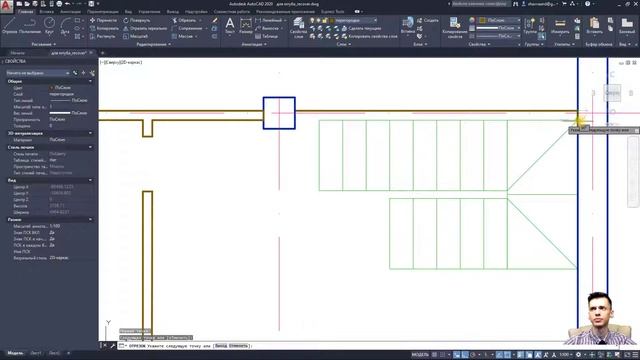Click the Группа (Group) icon

click(x=530, y=25)
